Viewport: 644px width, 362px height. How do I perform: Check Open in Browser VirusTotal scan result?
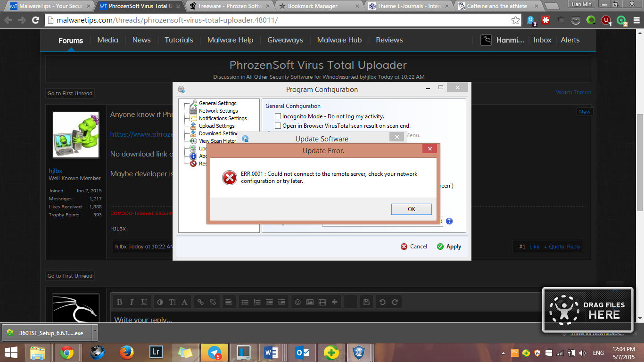[x=278, y=126]
